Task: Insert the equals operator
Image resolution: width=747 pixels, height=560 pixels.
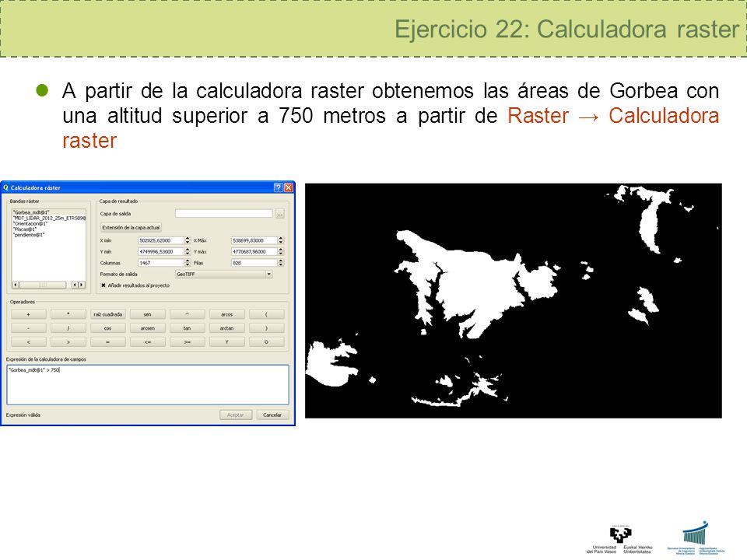Action: coord(107,342)
